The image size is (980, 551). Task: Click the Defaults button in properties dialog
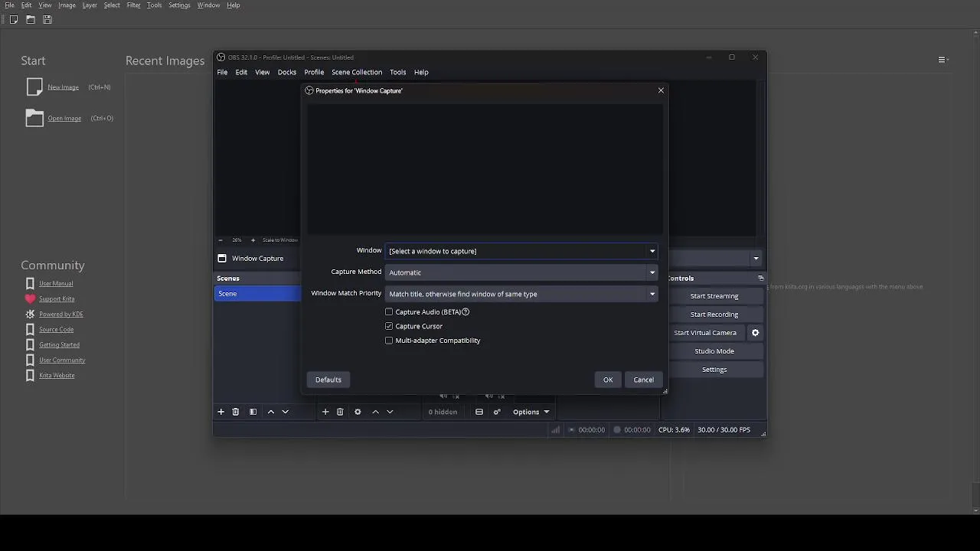click(328, 380)
